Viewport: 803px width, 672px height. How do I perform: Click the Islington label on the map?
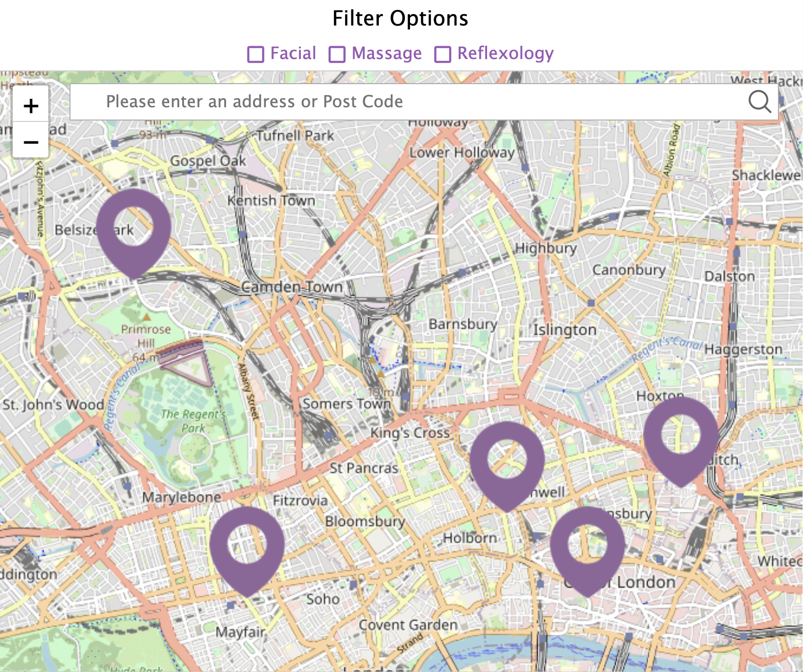(x=565, y=329)
